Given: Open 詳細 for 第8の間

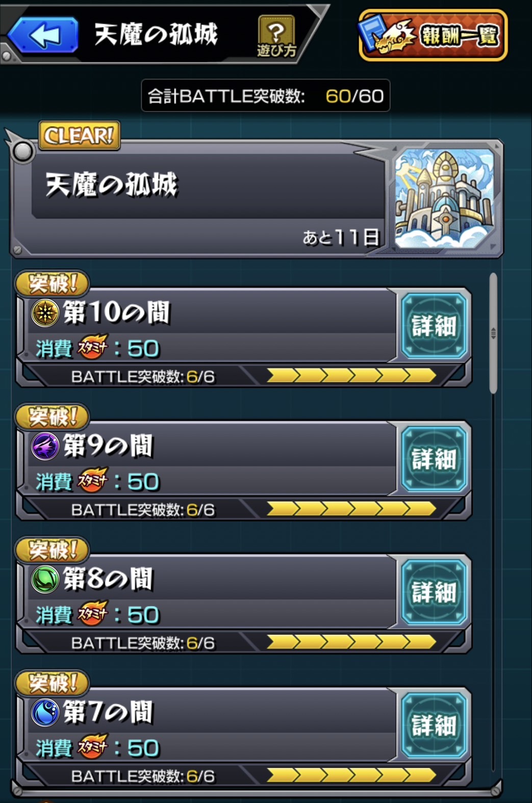Looking at the screenshot, I should pos(434,592).
